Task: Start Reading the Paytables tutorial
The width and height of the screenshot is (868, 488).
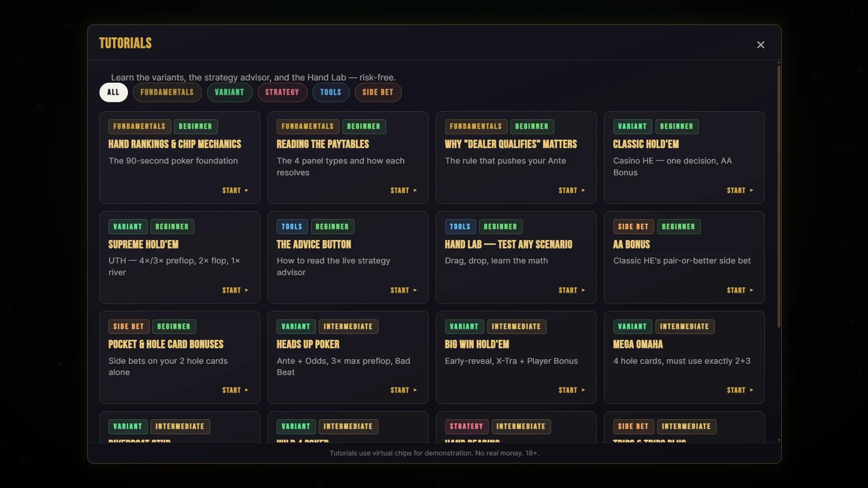Action: [x=404, y=191]
